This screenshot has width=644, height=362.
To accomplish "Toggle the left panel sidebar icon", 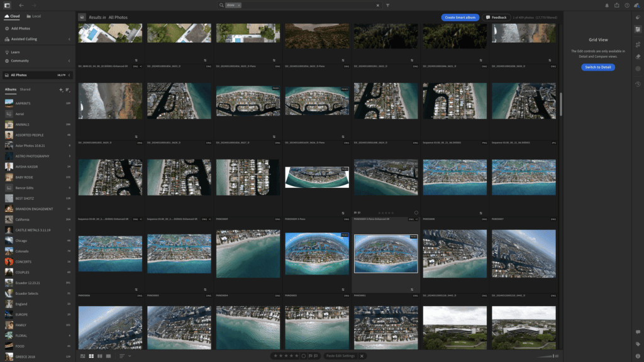I will 7,5.
